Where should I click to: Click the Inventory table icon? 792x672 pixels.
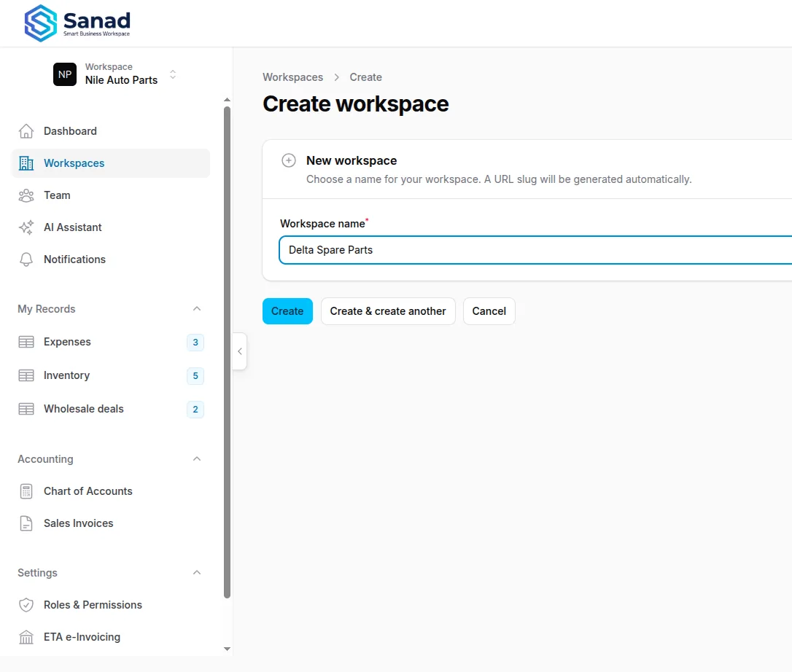pos(26,375)
